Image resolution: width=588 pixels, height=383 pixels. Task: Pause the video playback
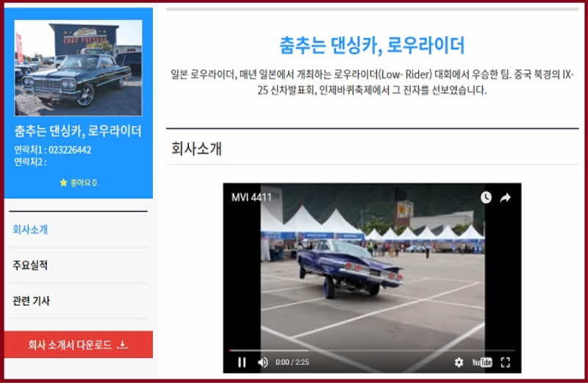242,362
